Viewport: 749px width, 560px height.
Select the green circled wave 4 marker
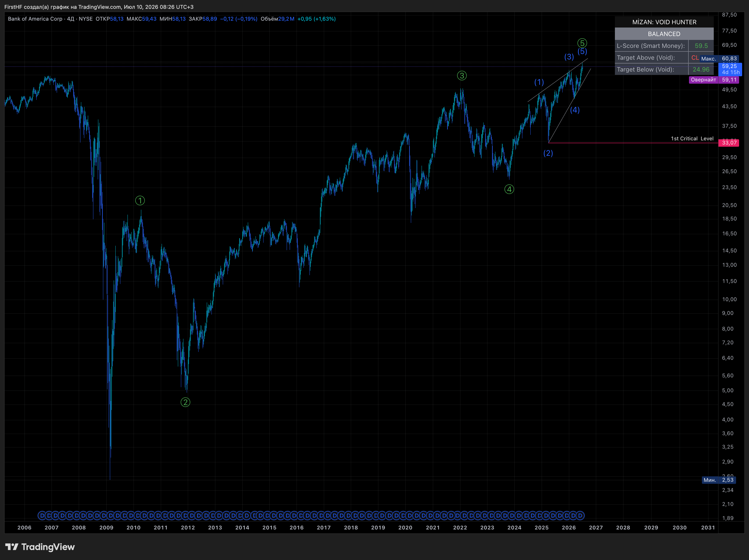[x=509, y=190]
